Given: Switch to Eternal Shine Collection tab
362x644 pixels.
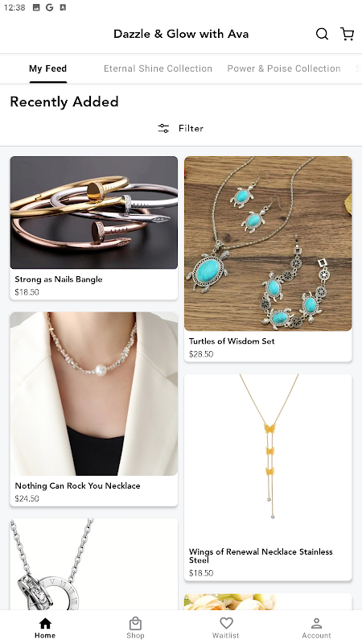Looking at the screenshot, I should tap(158, 68).
